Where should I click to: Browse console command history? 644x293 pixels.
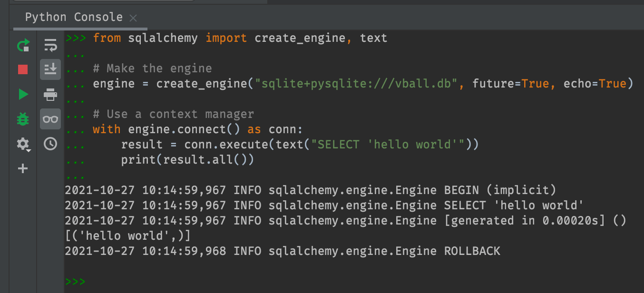(50, 144)
